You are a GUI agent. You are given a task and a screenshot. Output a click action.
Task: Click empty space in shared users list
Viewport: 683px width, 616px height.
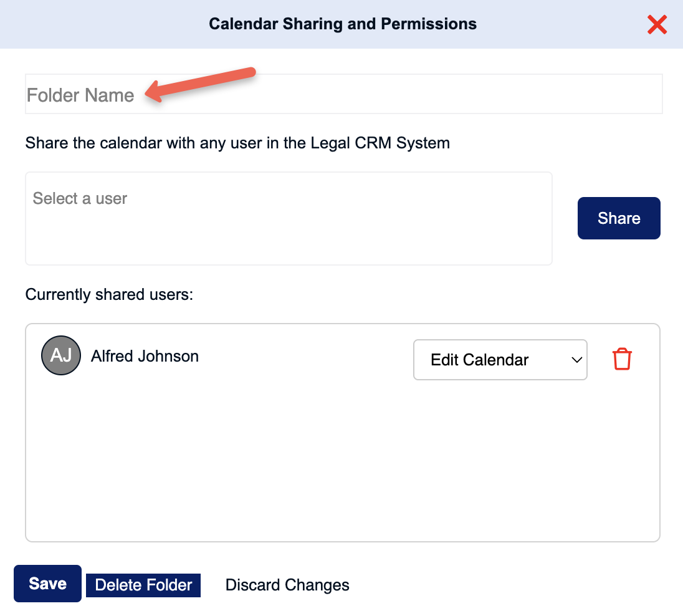(x=343, y=462)
